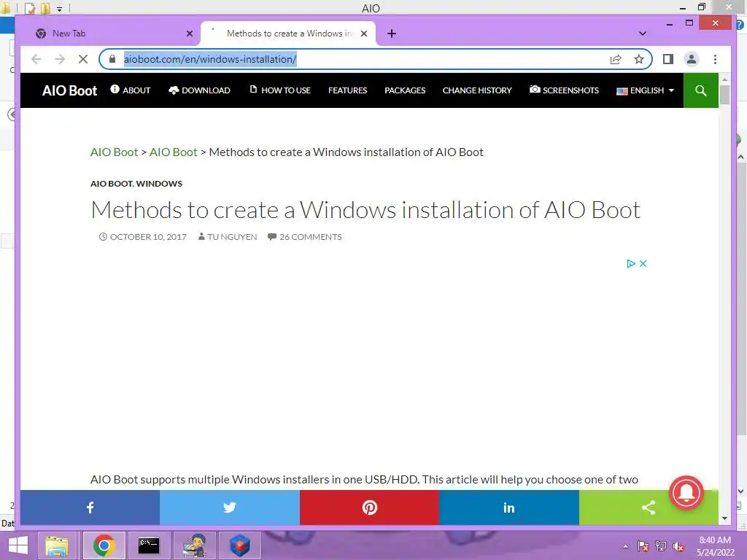
Task: Open the CHANGE HISTORY menu item
Action: pyautogui.click(x=477, y=90)
